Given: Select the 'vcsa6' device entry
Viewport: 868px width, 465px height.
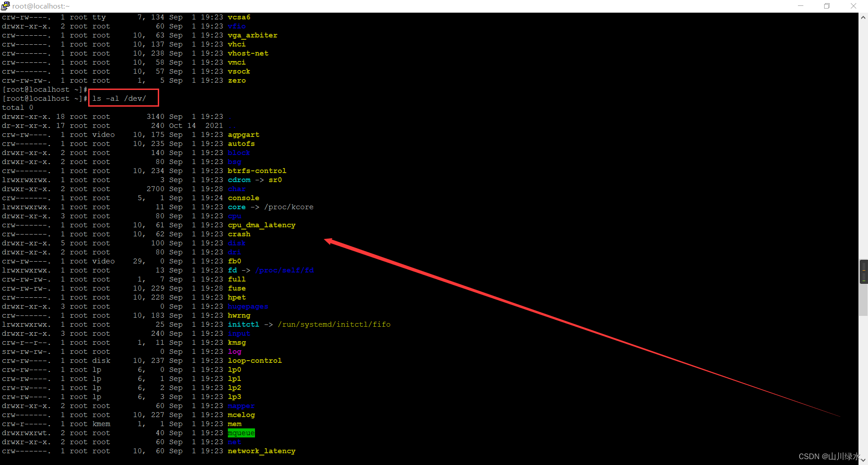Looking at the screenshot, I should [239, 17].
